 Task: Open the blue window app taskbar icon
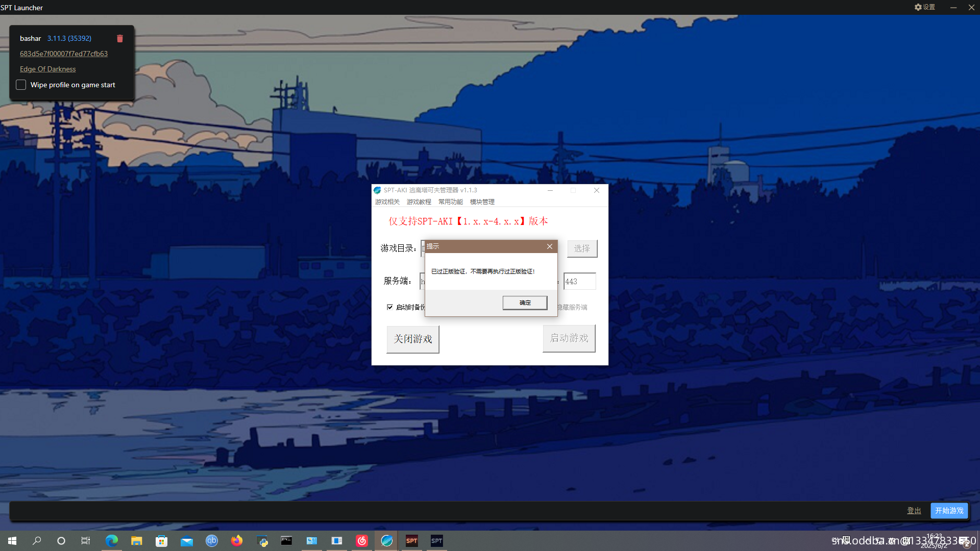coord(337,541)
